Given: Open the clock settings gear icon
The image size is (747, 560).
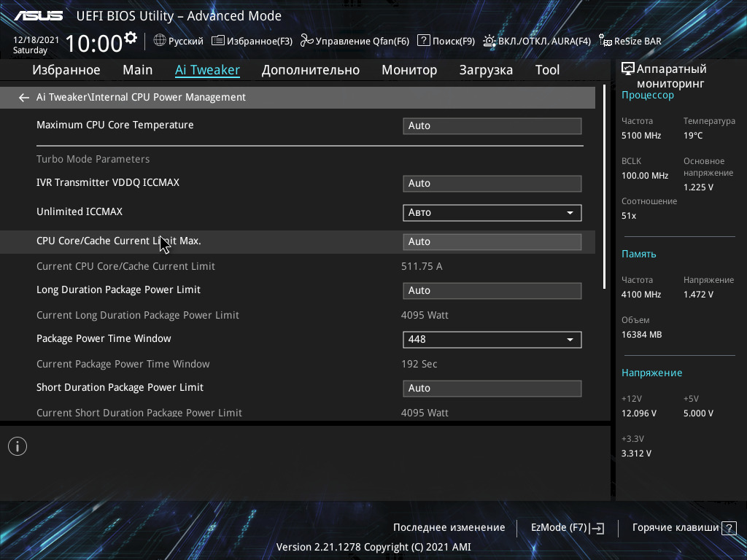Looking at the screenshot, I should [x=130, y=38].
